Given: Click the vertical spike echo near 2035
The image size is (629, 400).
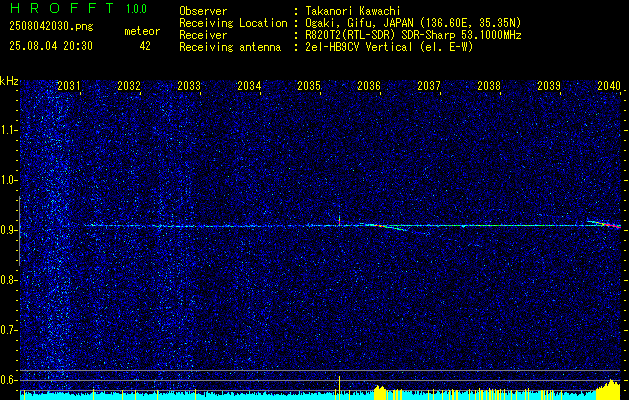Looking at the screenshot, I should 339,220.
